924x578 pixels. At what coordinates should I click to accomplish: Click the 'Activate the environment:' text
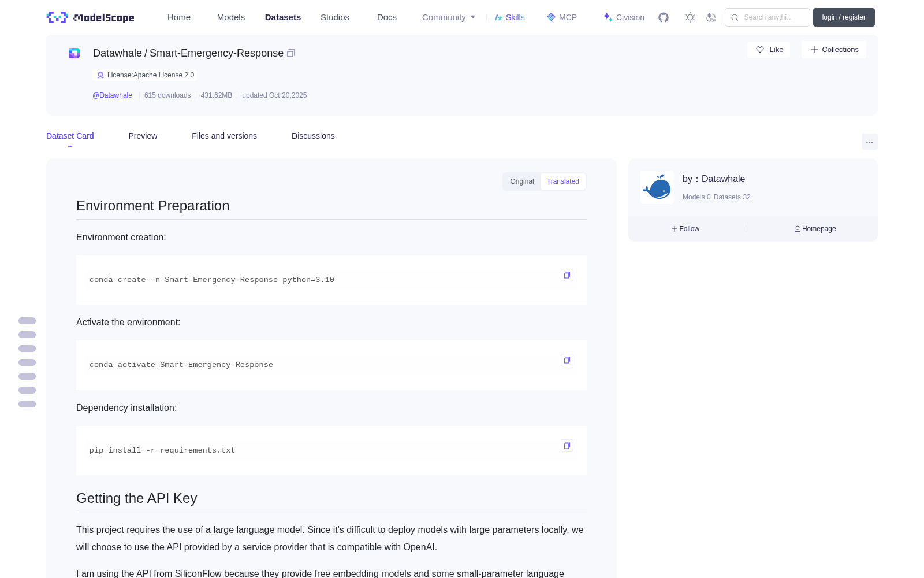pos(128,322)
